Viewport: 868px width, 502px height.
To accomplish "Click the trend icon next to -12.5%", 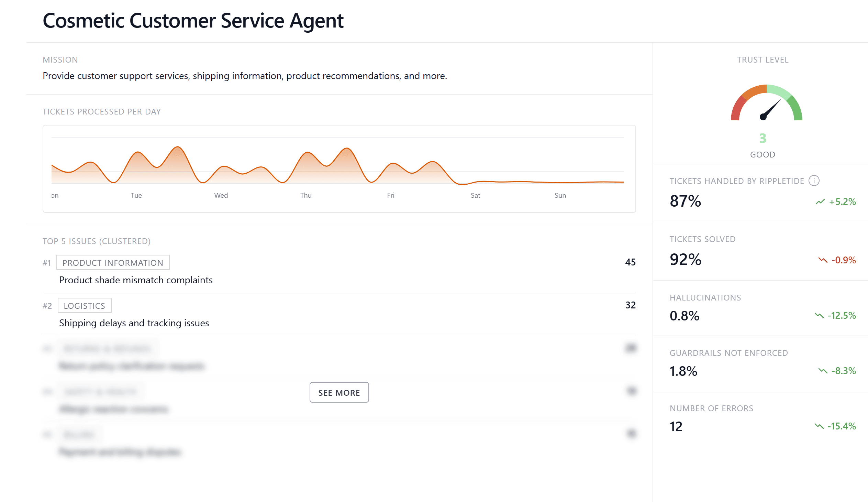I will click(819, 315).
